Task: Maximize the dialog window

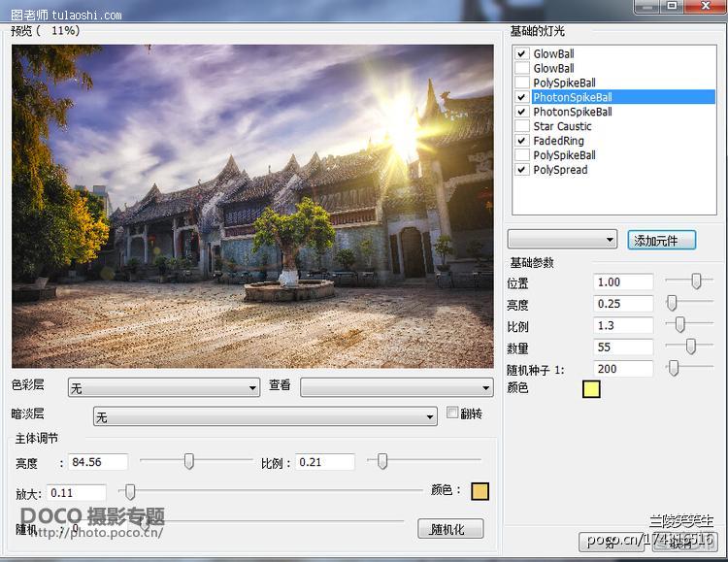Action: click(x=672, y=6)
